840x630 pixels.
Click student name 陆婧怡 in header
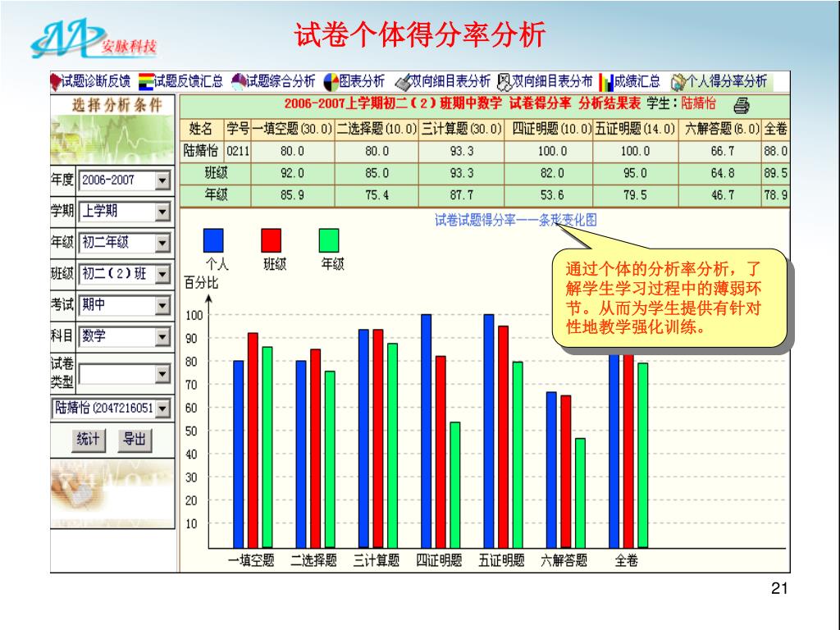click(x=699, y=103)
